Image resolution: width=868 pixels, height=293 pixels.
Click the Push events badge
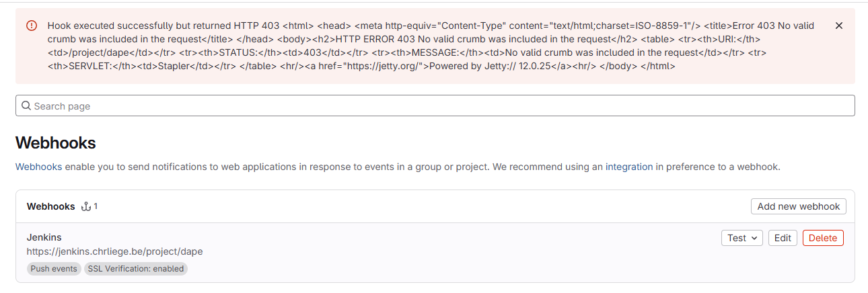point(54,268)
